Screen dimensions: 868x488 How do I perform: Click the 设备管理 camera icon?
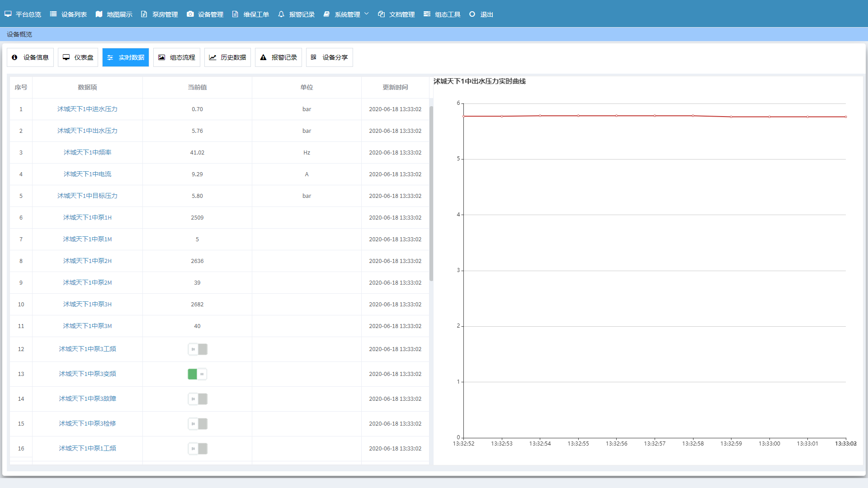coord(190,14)
